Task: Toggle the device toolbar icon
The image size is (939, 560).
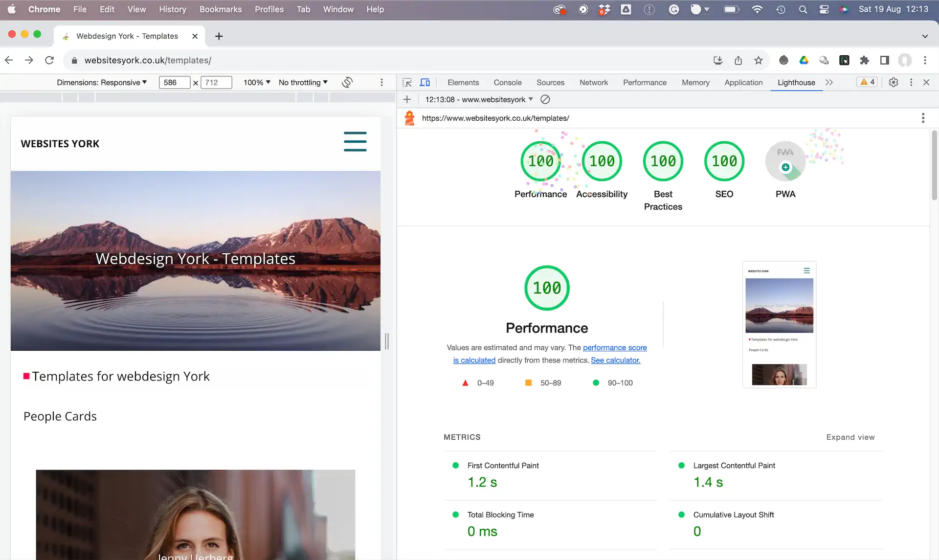Action: (x=425, y=82)
